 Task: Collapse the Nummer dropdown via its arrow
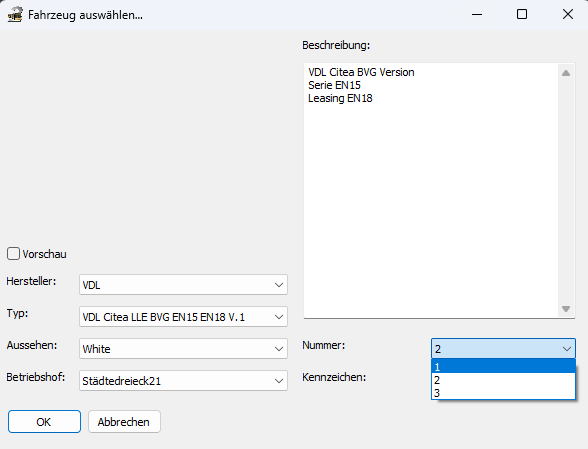point(567,349)
